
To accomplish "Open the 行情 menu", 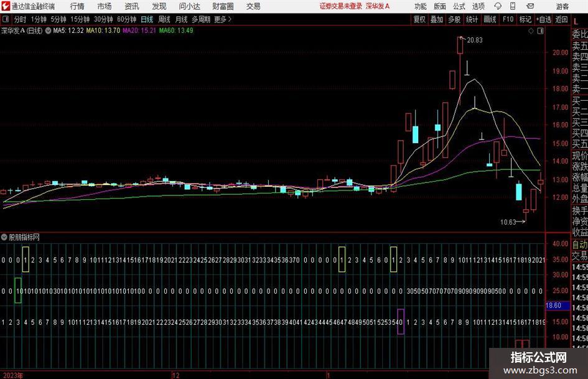I will tap(77, 6).
